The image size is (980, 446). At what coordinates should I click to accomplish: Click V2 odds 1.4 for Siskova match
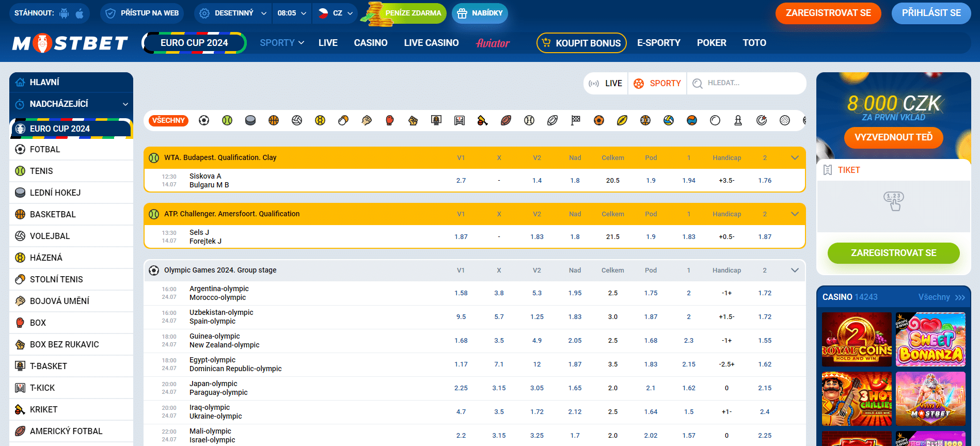pos(537,181)
